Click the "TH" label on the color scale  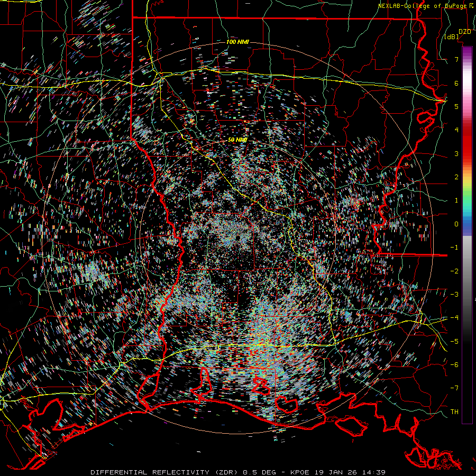tap(454, 411)
